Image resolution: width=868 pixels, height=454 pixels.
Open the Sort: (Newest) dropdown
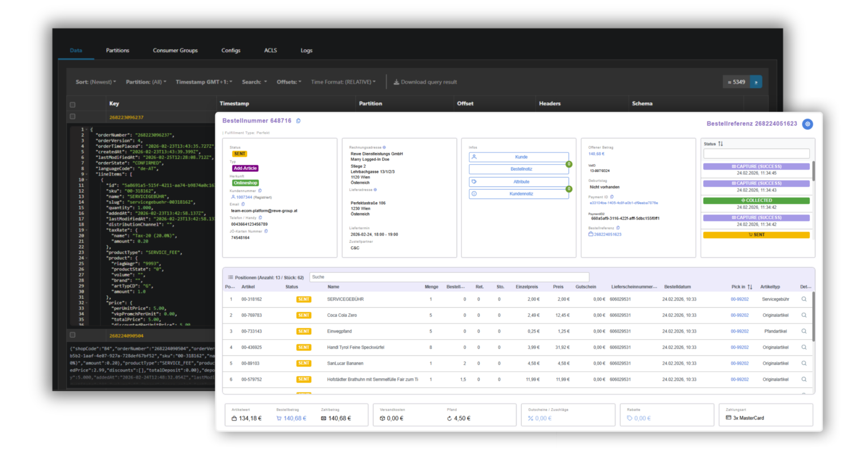pyautogui.click(x=96, y=82)
